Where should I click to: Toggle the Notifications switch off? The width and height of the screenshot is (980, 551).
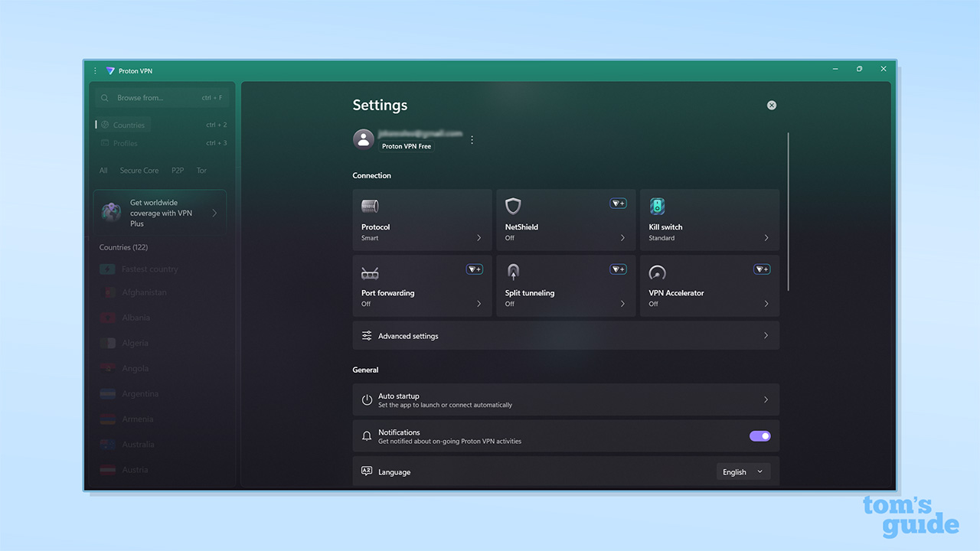point(760,436)
